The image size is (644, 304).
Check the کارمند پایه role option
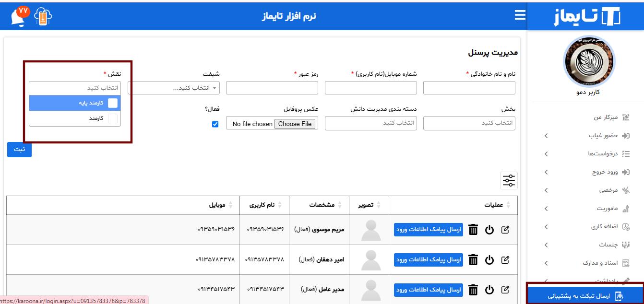point(112,103)
